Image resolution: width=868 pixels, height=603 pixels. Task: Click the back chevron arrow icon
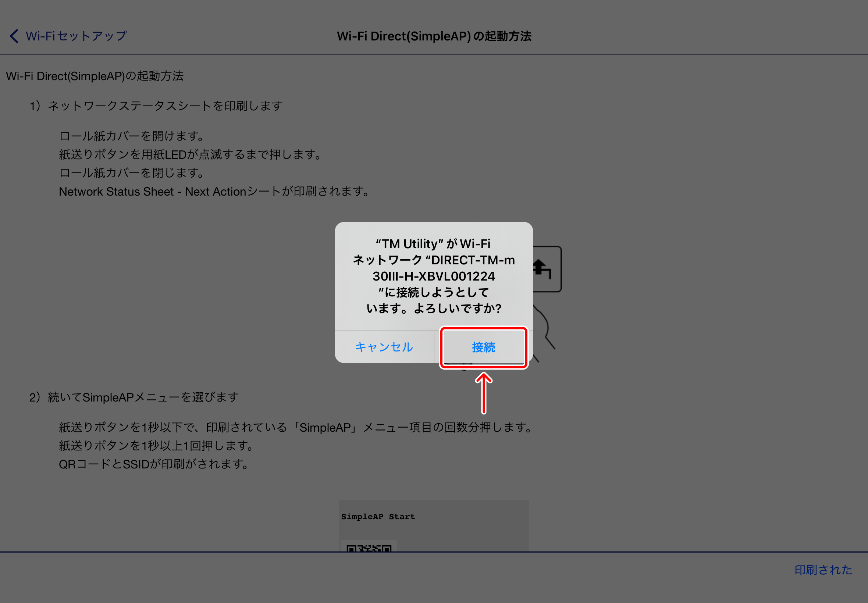tap(14, 36)
